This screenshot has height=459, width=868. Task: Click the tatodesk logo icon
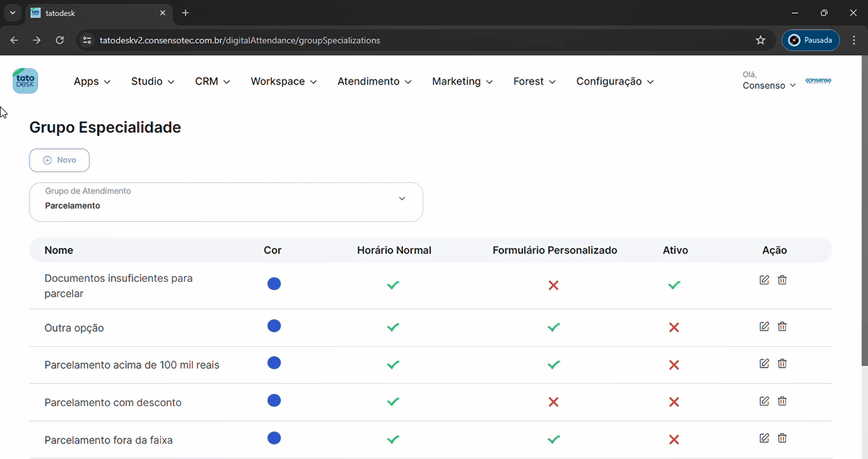[25, 81]
